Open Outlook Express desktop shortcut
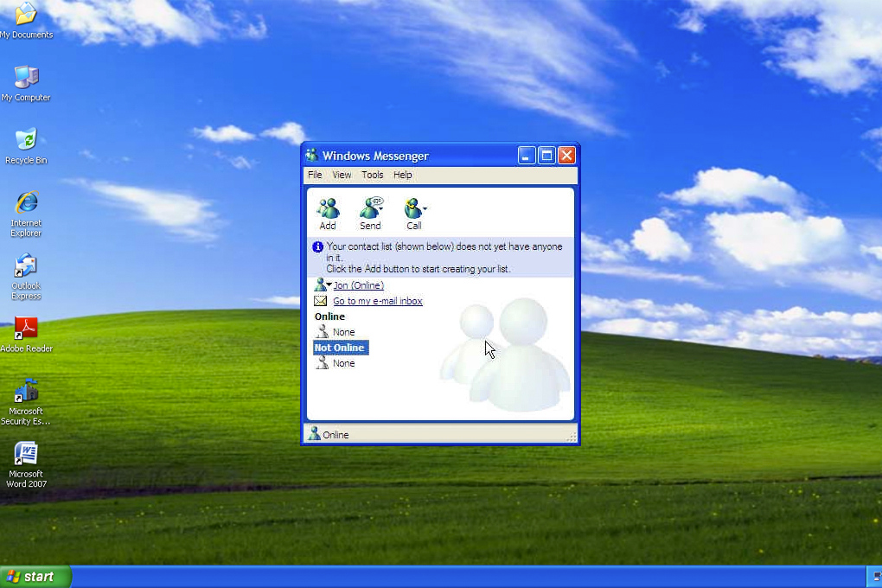882x588 pixels. (26, 266)
